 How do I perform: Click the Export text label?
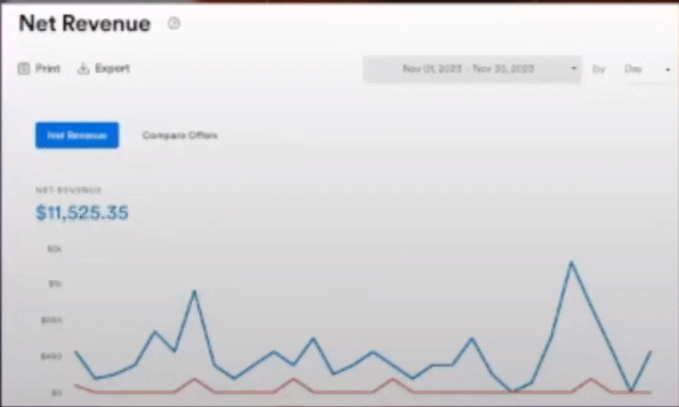[112, 69]
